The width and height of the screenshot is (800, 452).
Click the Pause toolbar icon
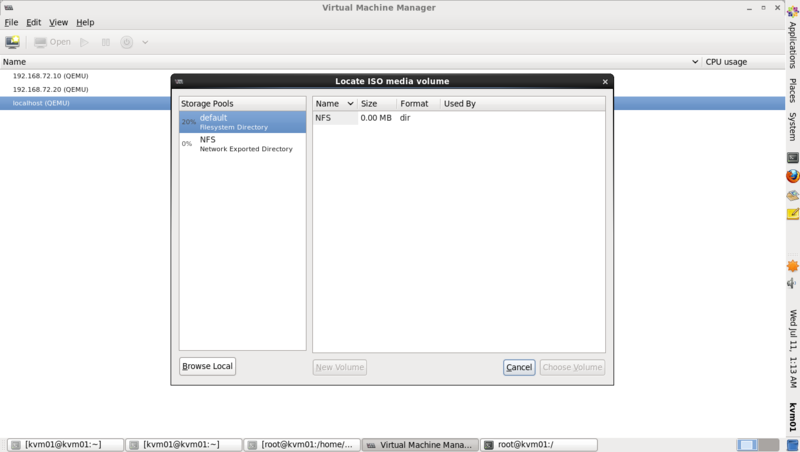click(x=106, y=42)
